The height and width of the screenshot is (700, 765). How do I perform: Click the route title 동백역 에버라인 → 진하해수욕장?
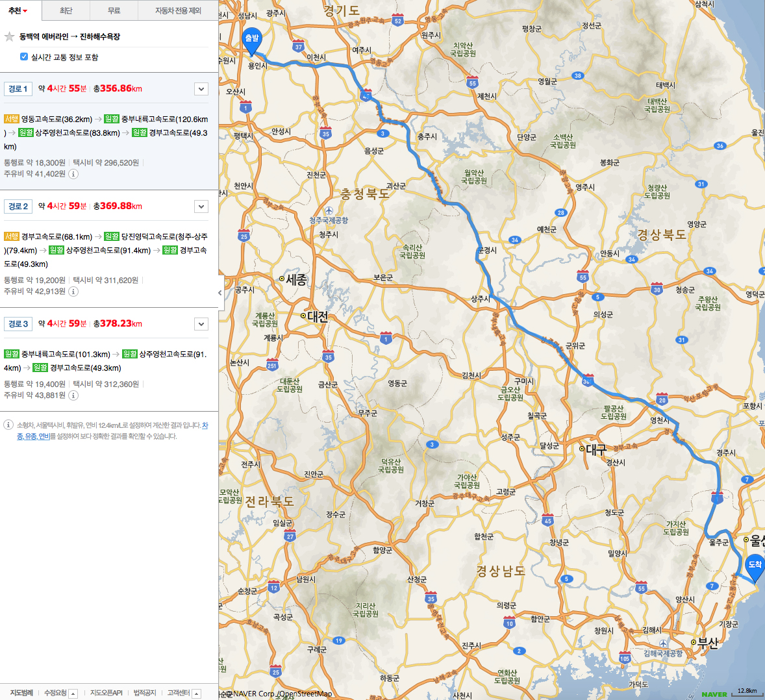click(69, 36)
